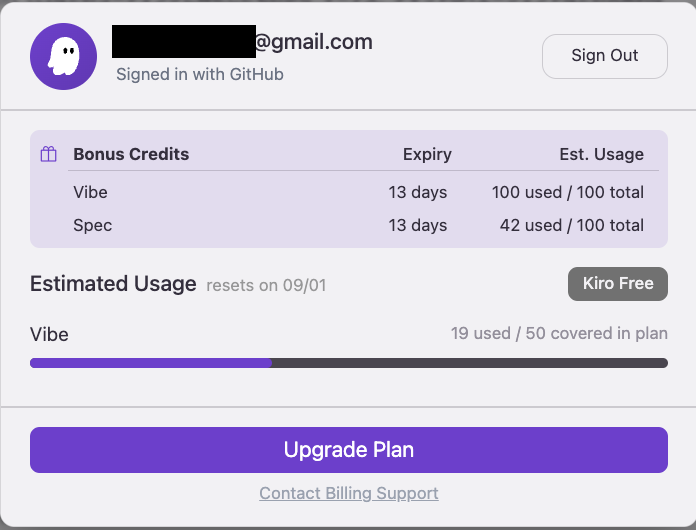Click the Vibe usage progress bar

pos(348,363)
